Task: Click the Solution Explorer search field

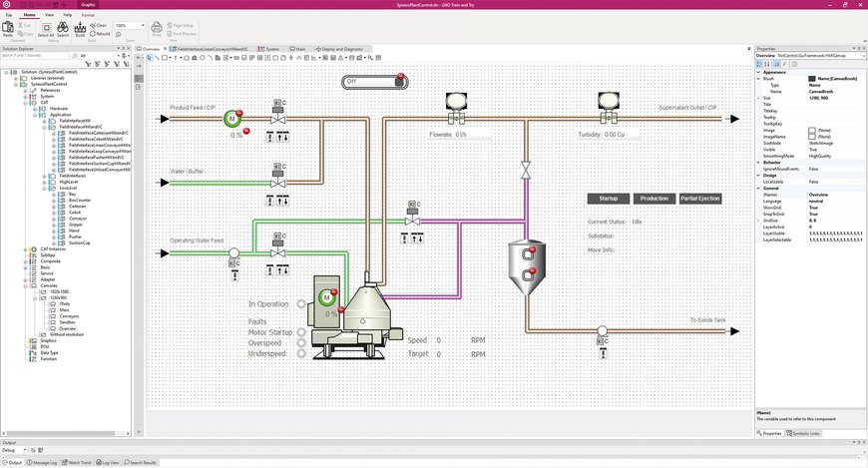Action: 36,56
